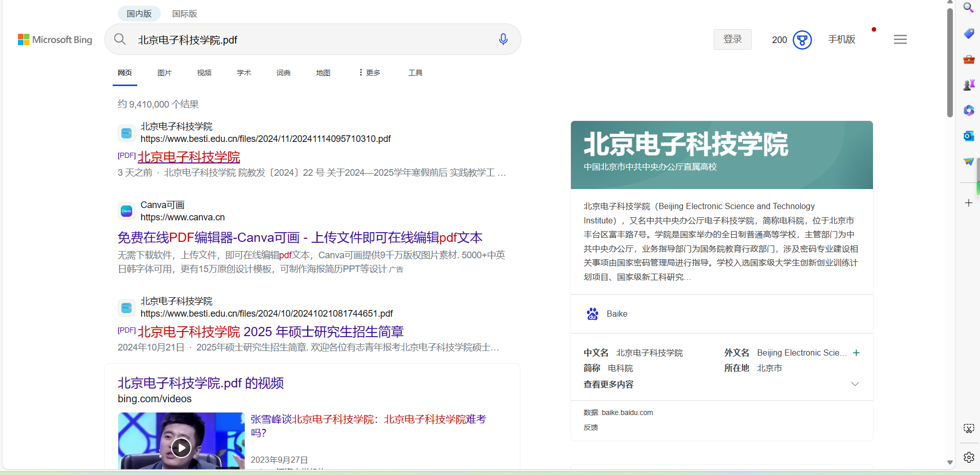980x475 pixels.
Task: Start voice search with microphone icon
Action: click(x=503, y=39)
